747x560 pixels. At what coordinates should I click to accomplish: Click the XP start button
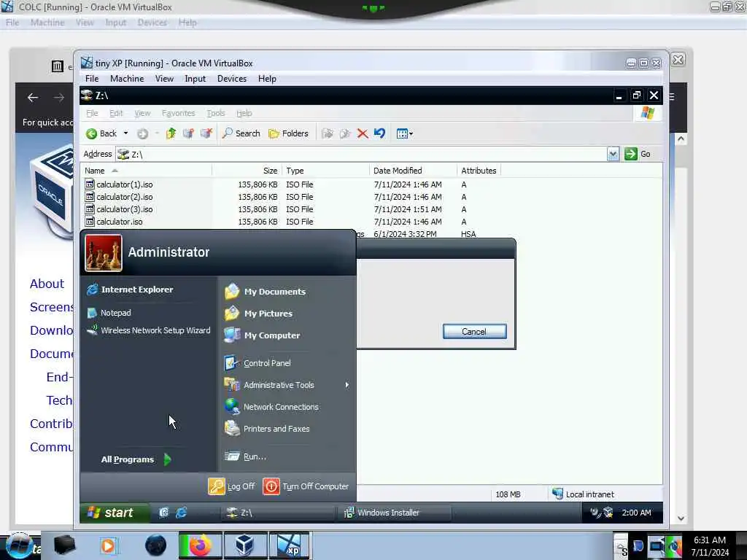click(x=115, y=513)
